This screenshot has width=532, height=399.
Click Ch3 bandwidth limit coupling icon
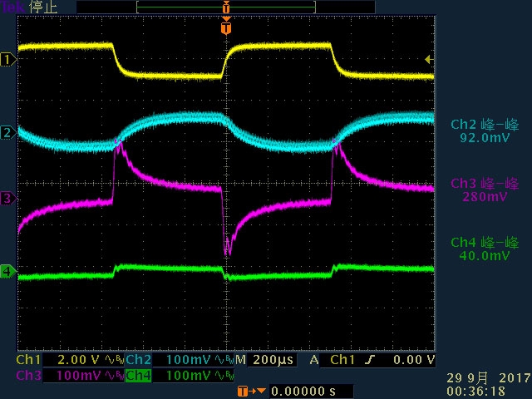point(115,376)
